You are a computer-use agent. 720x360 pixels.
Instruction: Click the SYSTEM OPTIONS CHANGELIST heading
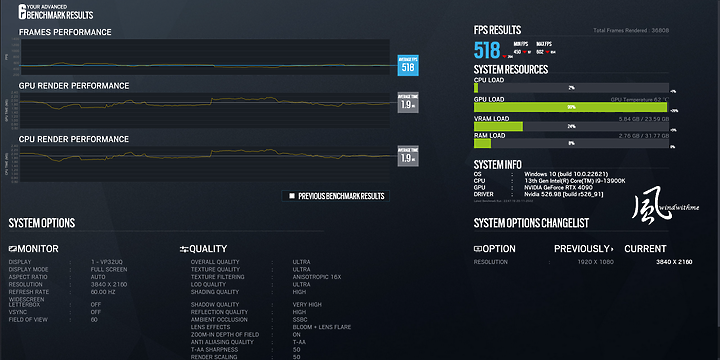tap(531, 223)
